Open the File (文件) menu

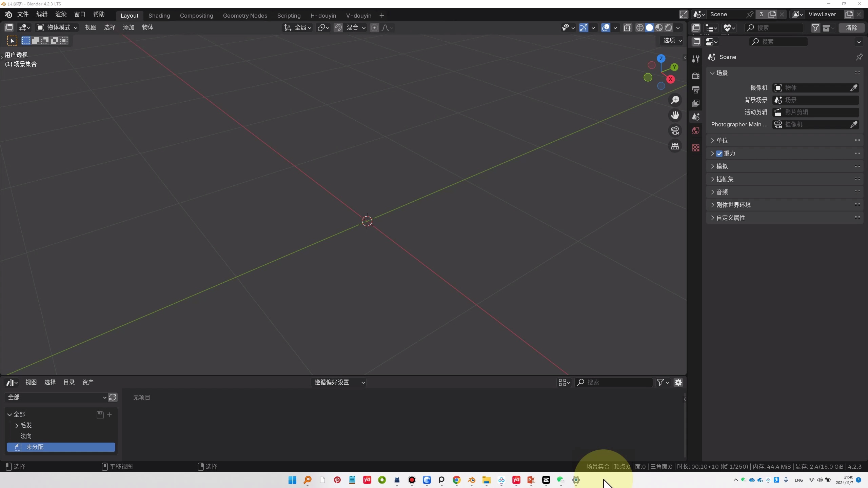[23, 14]
